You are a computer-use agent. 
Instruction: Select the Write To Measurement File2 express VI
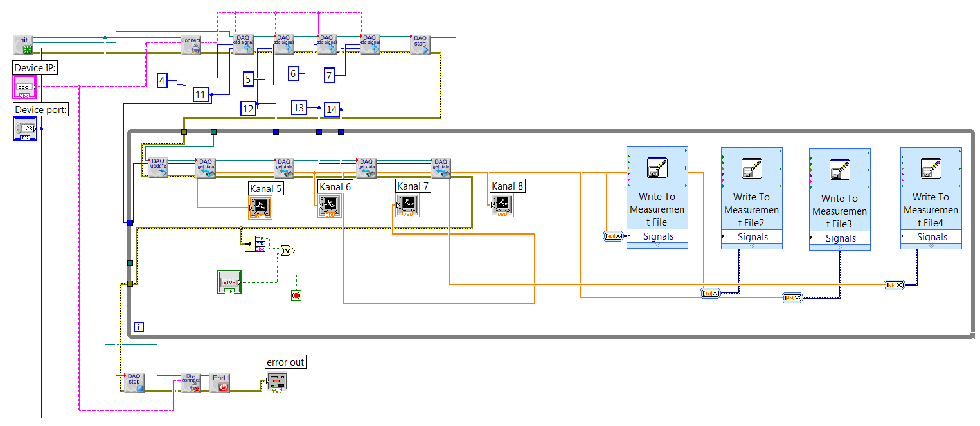tap(751, 197)
